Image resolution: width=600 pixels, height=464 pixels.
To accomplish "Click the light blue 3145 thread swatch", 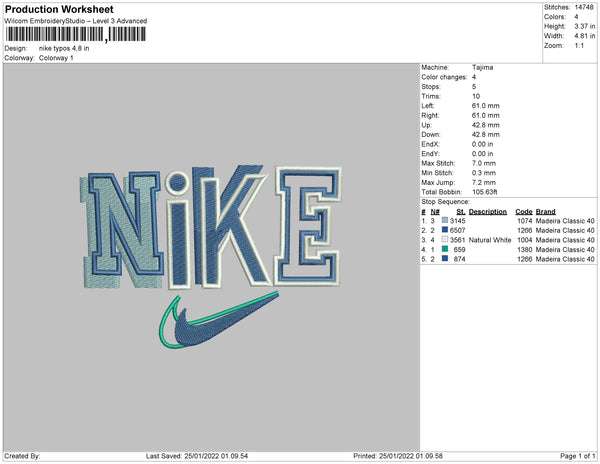I will tap(445, 220).
